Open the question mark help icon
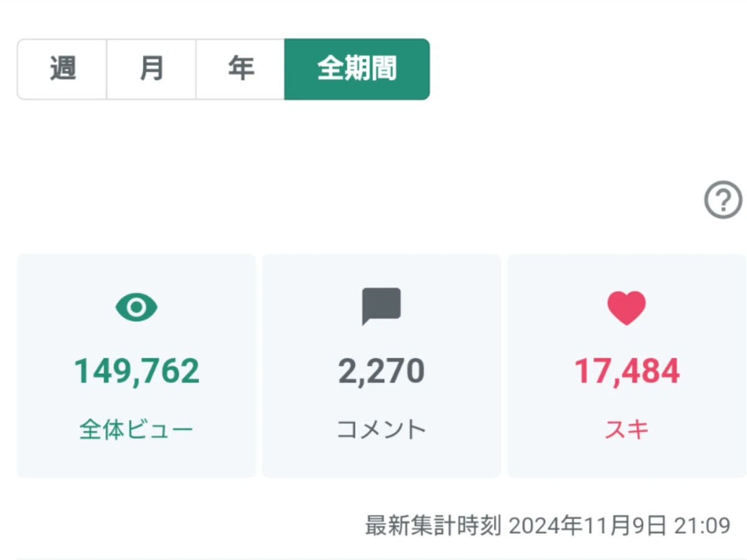Screen dimensions: 747x560 point(723,201)
